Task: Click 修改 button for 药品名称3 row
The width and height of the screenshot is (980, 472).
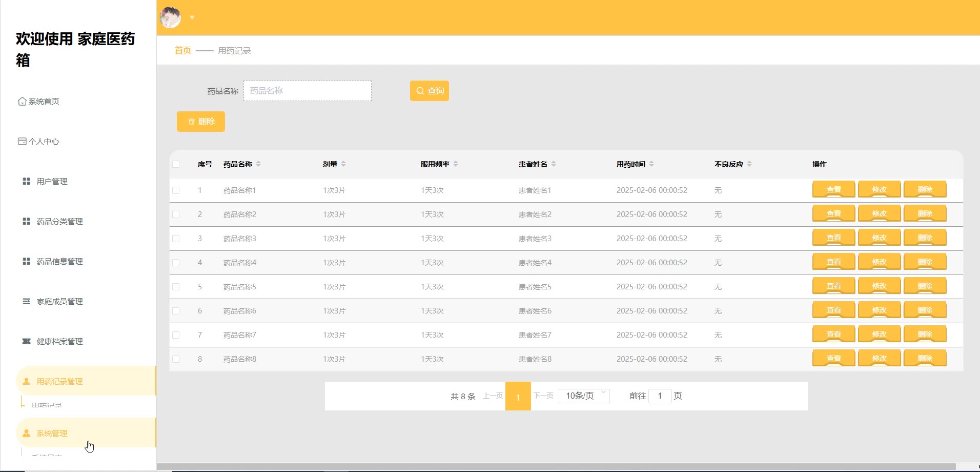Action: 879,238
